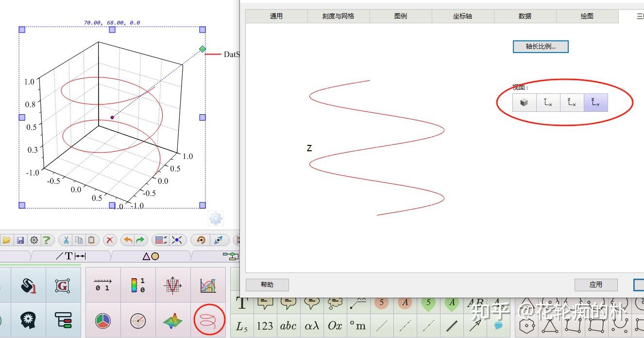
Task: Click the 应用 button
Action: [596, 285]
